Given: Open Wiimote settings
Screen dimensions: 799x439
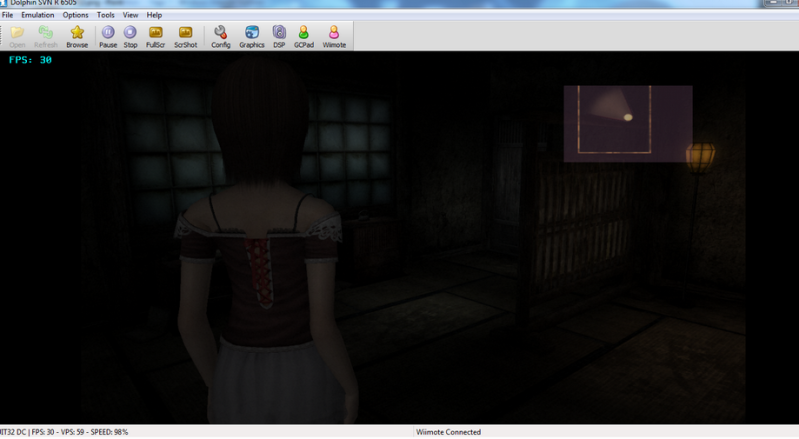Looking at the screenshot, I should click(334, 36).
